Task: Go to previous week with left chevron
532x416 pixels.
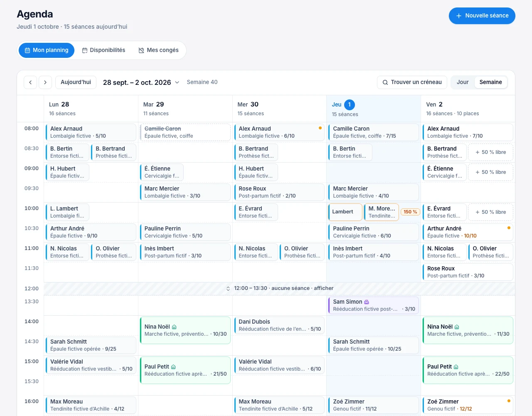Action: coord(30,82)
